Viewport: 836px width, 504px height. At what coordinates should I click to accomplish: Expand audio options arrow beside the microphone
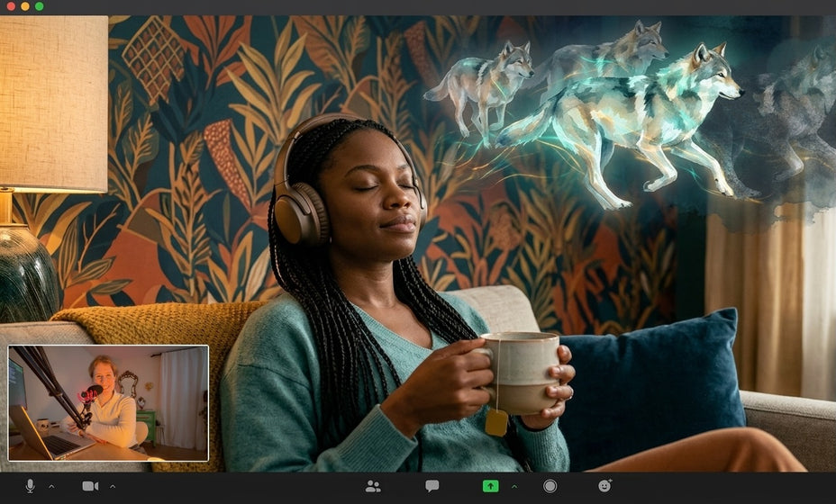pos(50,486)
